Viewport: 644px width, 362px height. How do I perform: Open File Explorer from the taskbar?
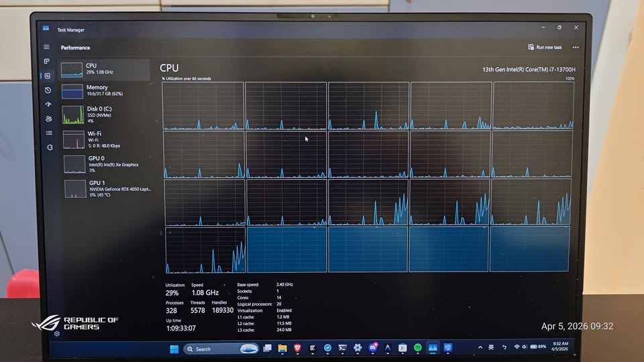[x=282, y=348]
